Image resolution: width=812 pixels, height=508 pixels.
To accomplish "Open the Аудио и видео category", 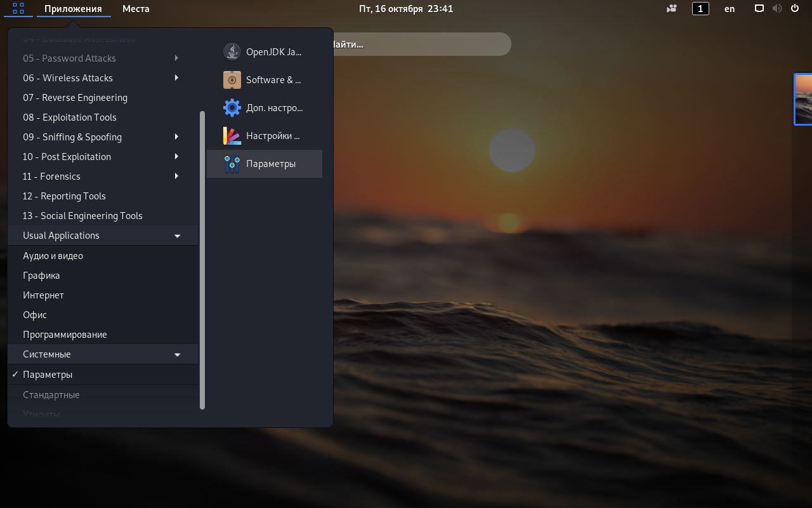I will click(x=103, y=256).
